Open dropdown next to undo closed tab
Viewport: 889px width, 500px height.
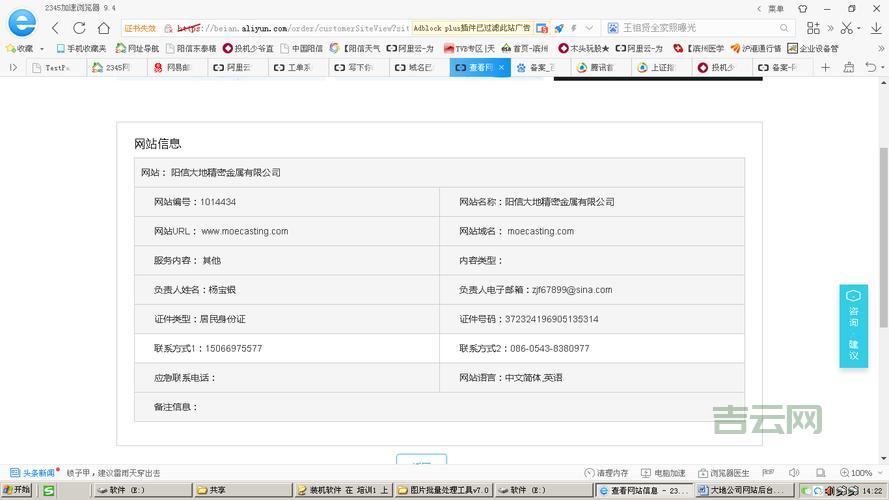(882, 68)
